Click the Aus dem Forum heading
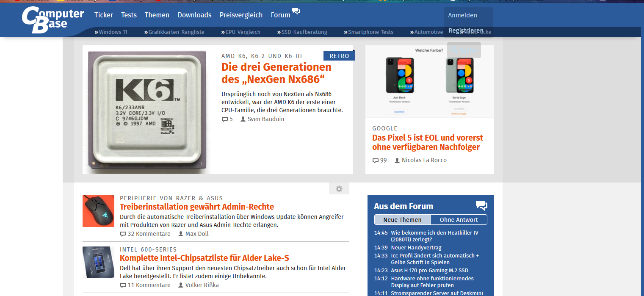The height and width of the screenshot is (296, 644). pos(404,206)
